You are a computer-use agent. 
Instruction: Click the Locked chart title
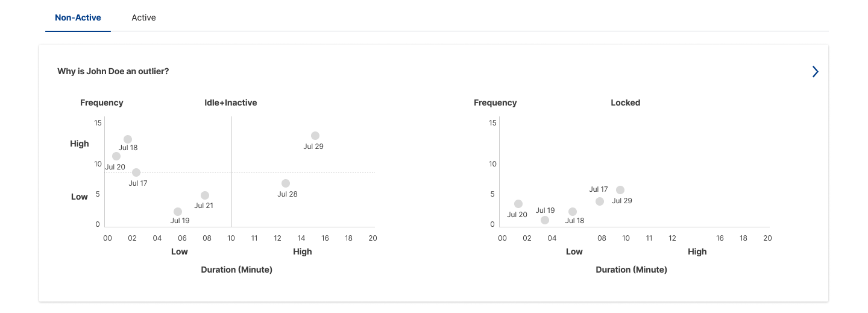pos(626,103)
